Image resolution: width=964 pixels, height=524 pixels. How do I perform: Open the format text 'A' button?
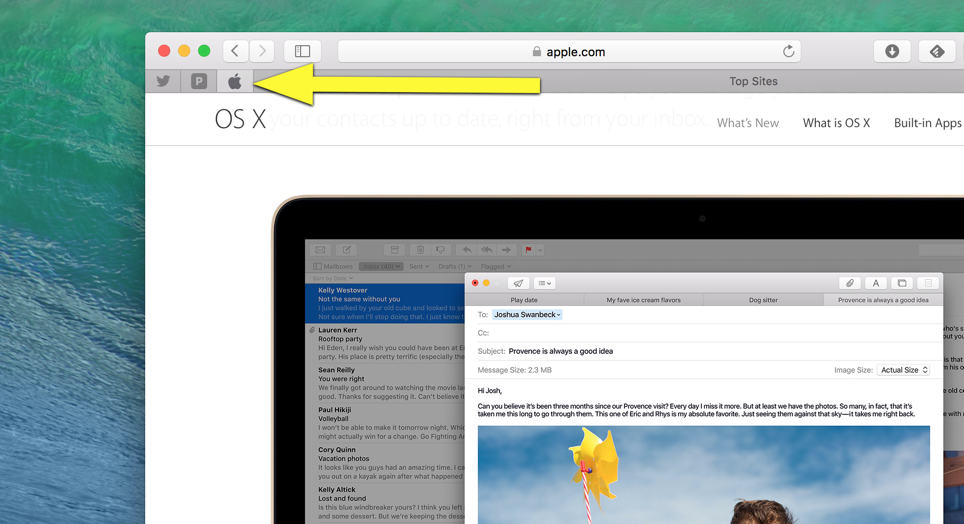875,283
